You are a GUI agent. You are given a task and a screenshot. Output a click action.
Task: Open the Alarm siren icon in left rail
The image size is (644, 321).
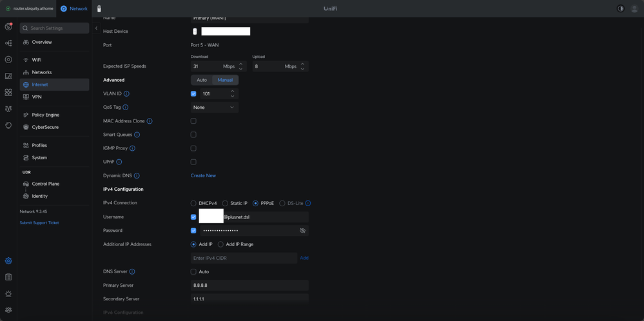[x=8, y=293]
